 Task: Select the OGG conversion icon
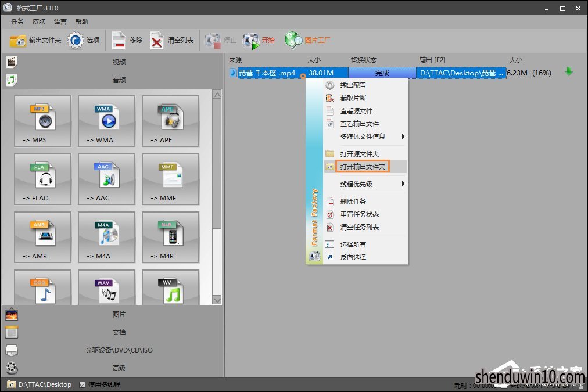(x=43, y=287)
